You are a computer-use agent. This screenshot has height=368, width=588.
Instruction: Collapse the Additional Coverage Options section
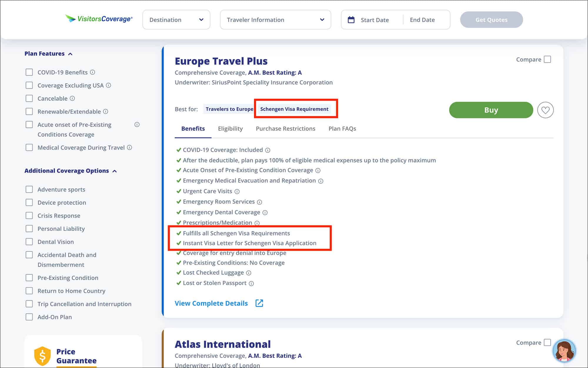(x=115, y=171)
